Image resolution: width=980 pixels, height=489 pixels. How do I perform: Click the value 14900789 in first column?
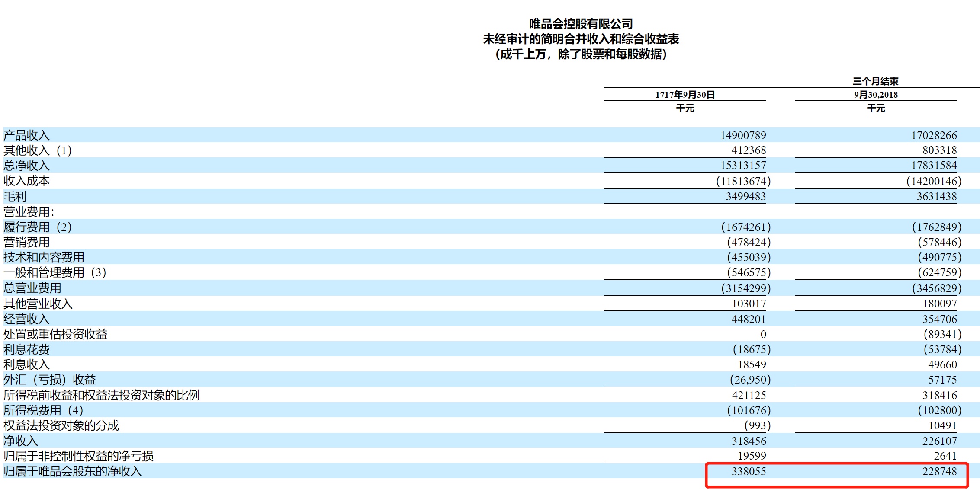(743, 135)
